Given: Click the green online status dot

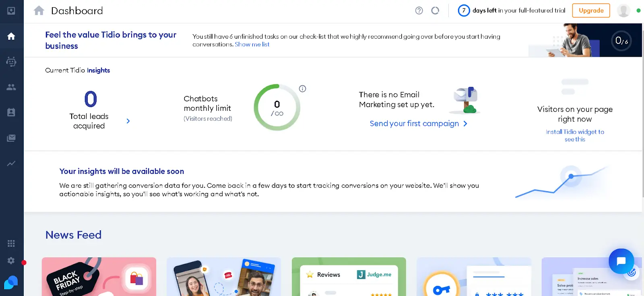Looking at the screenshot, I should point(638,10).
